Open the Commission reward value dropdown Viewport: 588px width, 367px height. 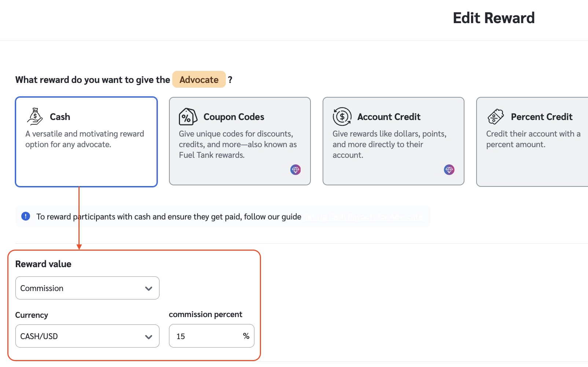point(87,288)
